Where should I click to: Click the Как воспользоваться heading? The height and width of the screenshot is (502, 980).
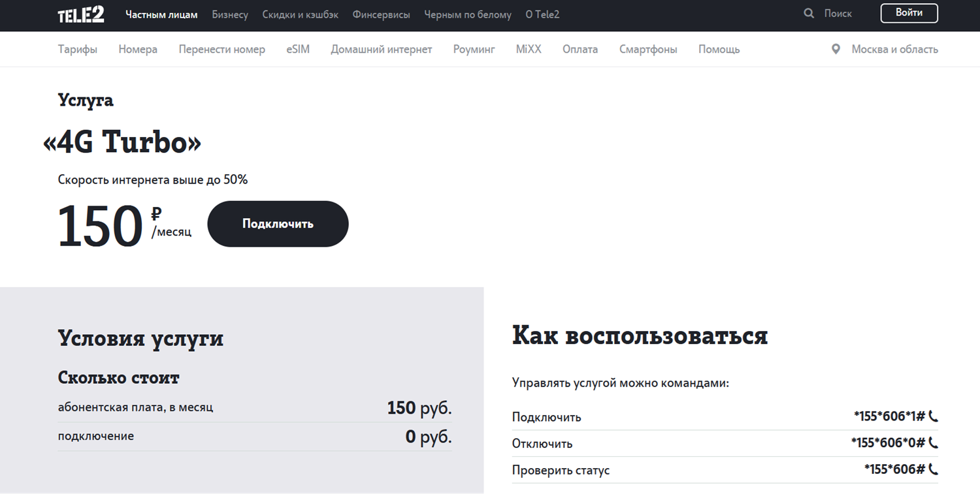pyautogui.click(x=640, y=336)
